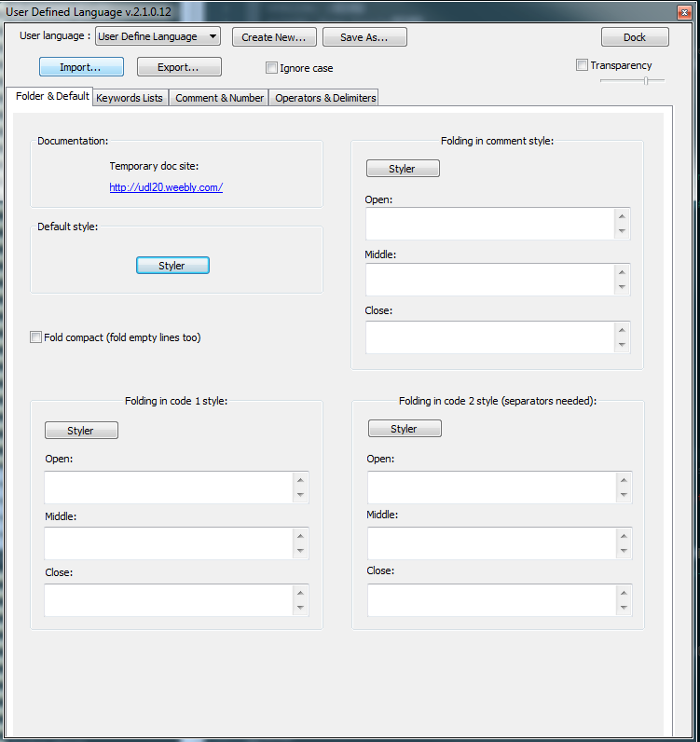Click Styler in Folding in comment style
The height and width of the screenshot is (742, 700).
403,169
